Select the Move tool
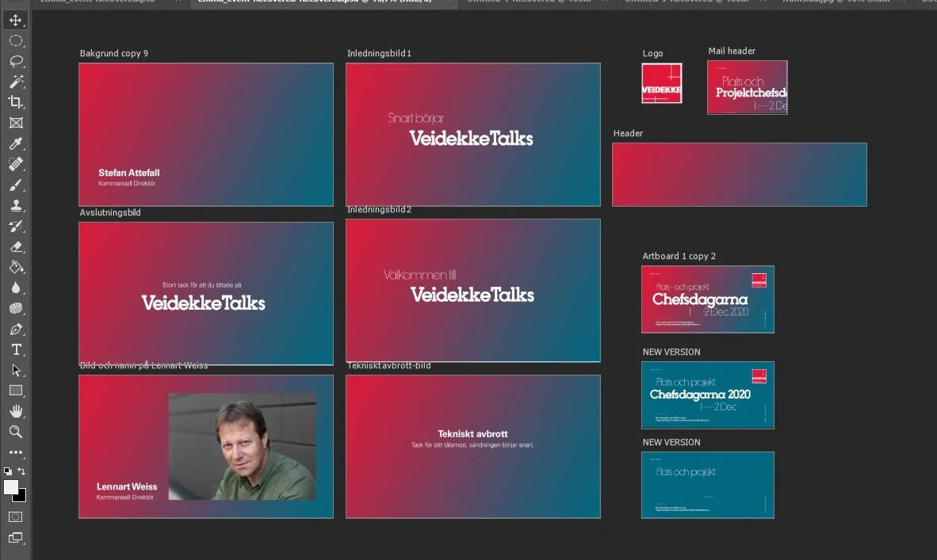This screenshot has width=937, height=560. (x=16, y=21)
